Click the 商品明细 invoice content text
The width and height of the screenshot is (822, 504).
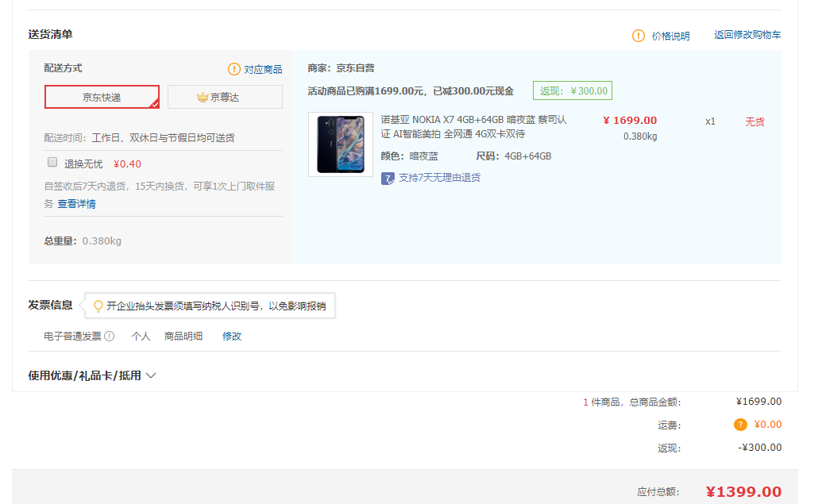(x=183, y=337)
